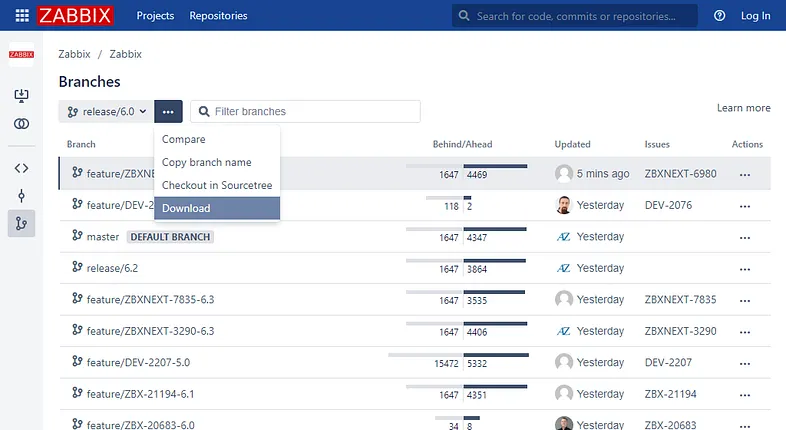Image resolution: width=786 pixels, height=430 pixels.
Task: Click the AZ avatar in master row
Action: [564, 237]
